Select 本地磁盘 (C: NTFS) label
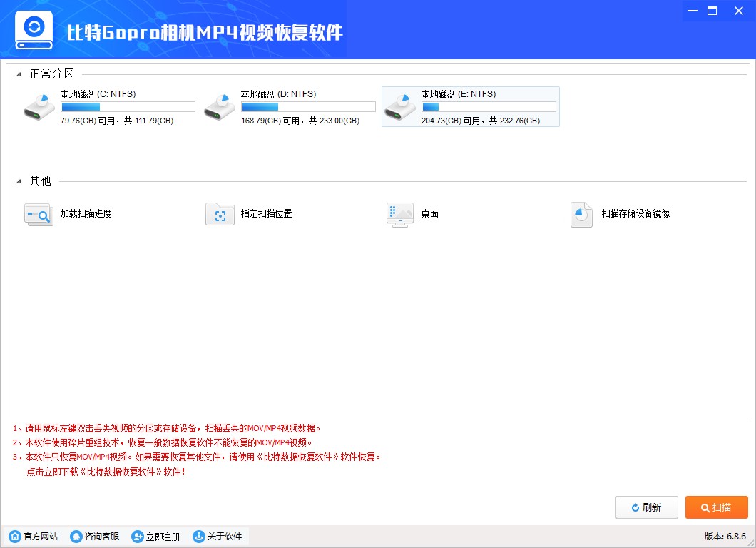The height and width of the screenshot is (548, 756). (98, 94)
